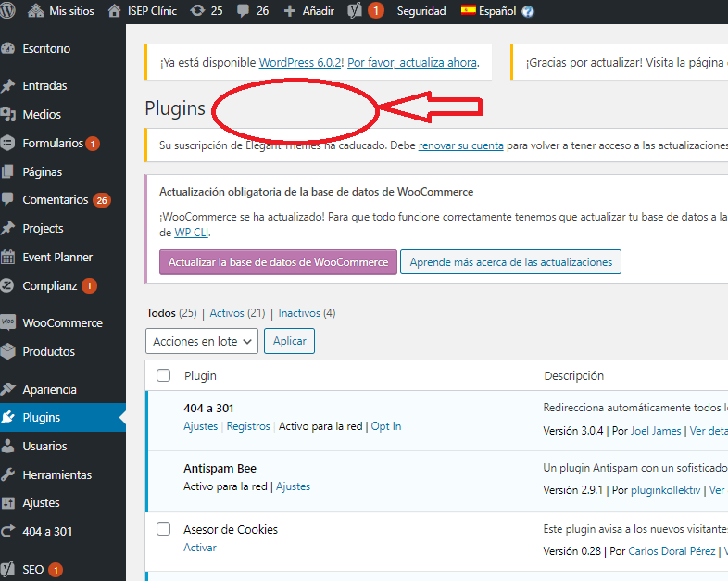
Task: Filter plugins by Inactivos (4)
Action: point(307,313)
